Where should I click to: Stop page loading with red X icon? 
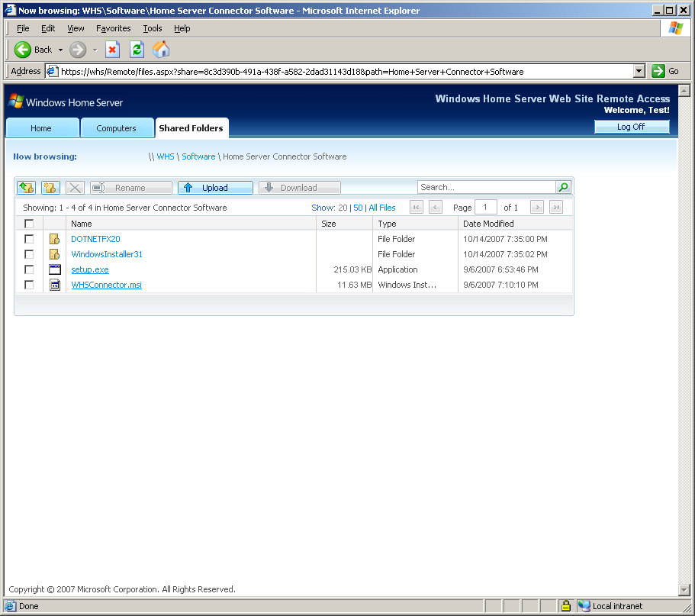pyautogui.click(x=113, y=50)
